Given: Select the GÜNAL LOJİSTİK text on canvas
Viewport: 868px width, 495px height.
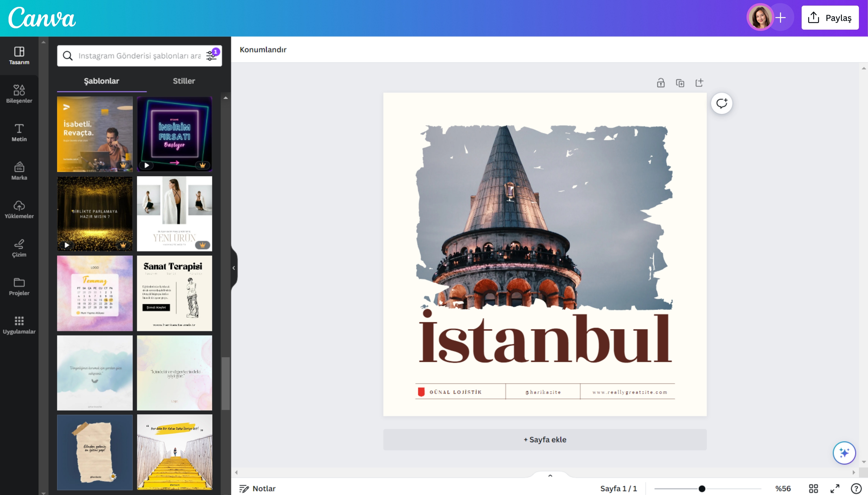Looking at the screenshot, I should tap(455, 392).
